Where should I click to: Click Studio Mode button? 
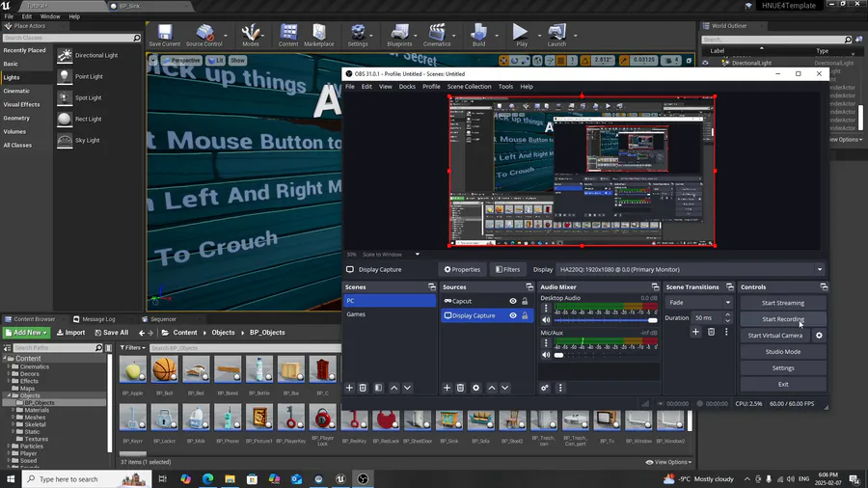coord(783,351)
